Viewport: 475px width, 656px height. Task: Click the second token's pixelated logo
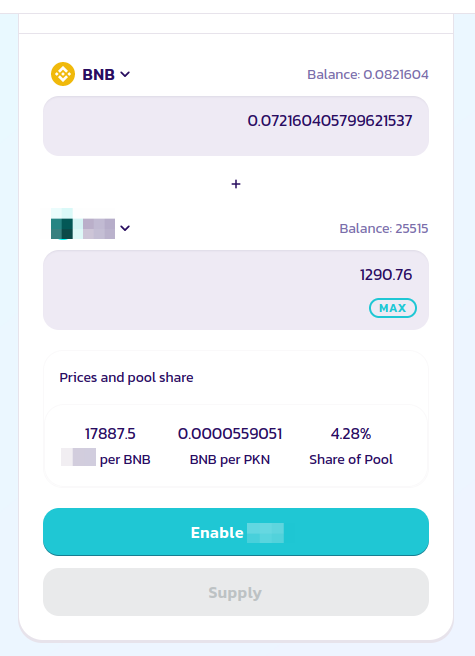[62, 224]
